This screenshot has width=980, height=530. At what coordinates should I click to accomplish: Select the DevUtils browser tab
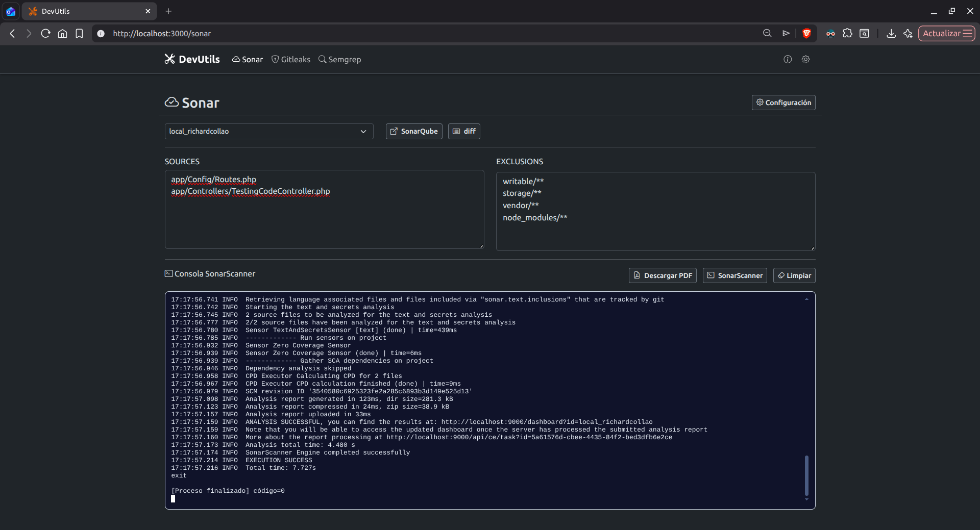[89, 11]
